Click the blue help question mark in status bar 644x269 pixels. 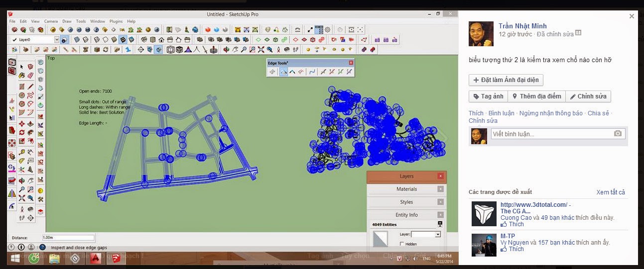point(42,247)
